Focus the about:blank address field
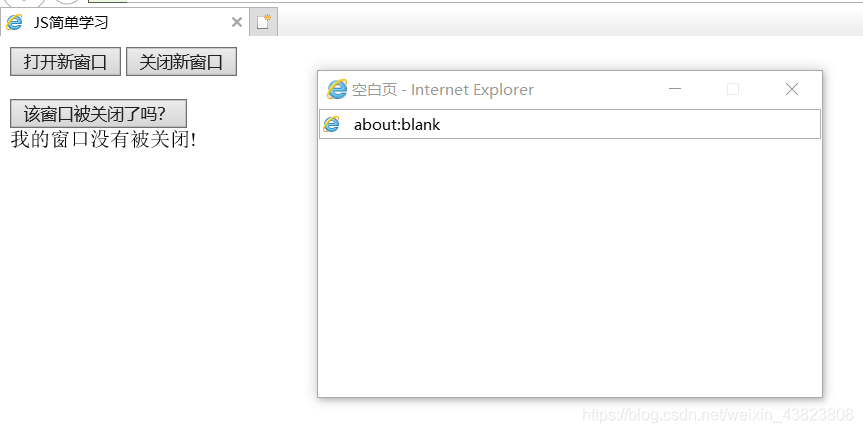Screen dimensions: 863x433 [x=570, y=124]
